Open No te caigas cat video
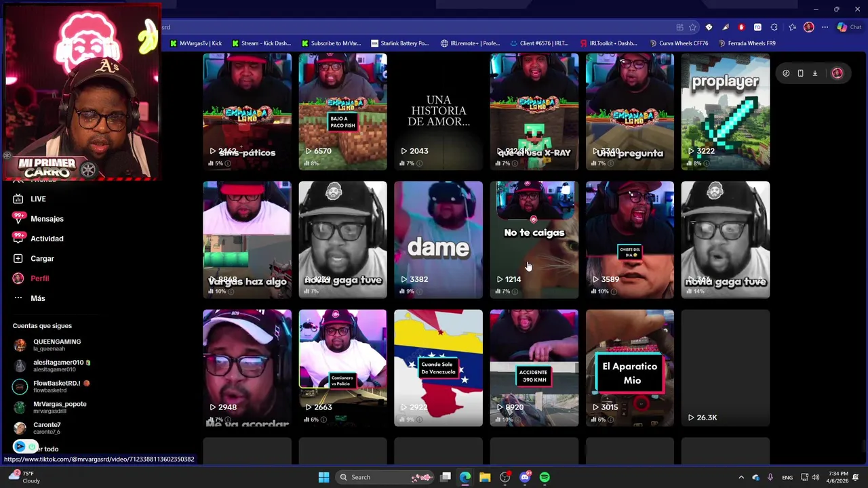The width and height of the screenshot is (868, 488). click(x=534, y=239)
